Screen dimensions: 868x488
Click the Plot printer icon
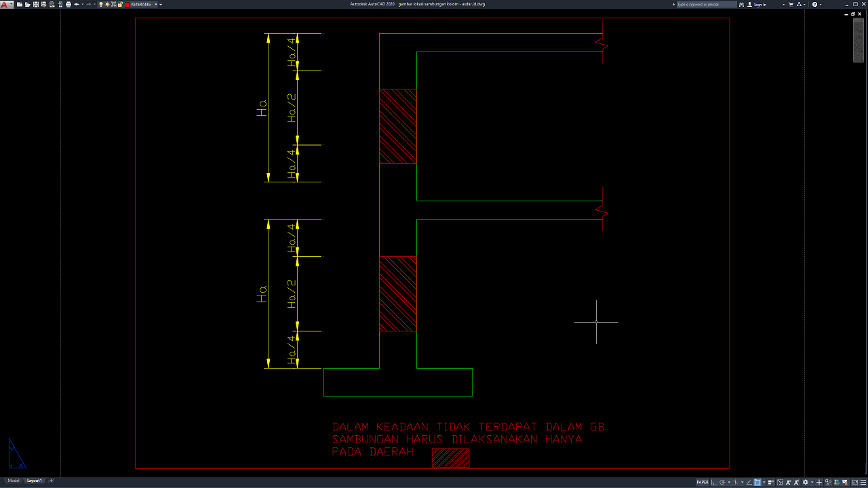click(68, 4)
